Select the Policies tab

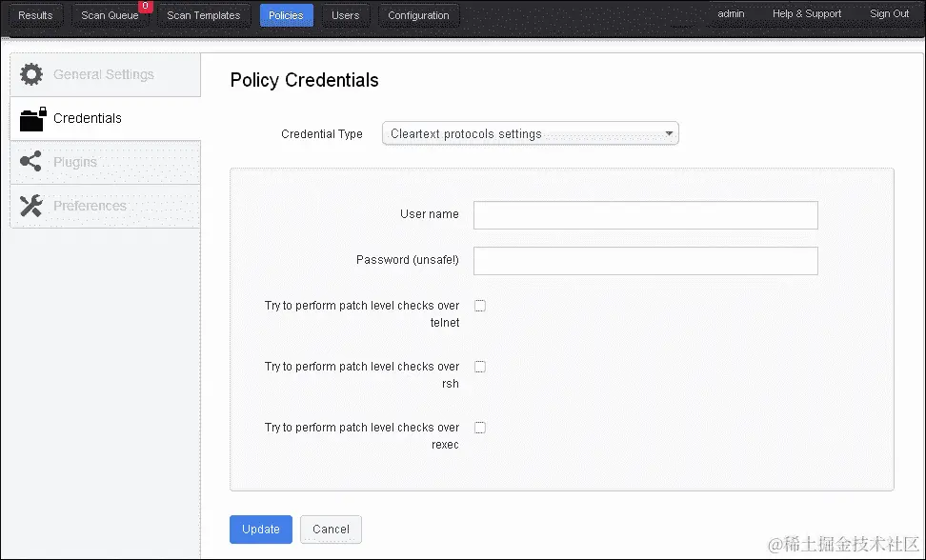(x=286, y=15)
